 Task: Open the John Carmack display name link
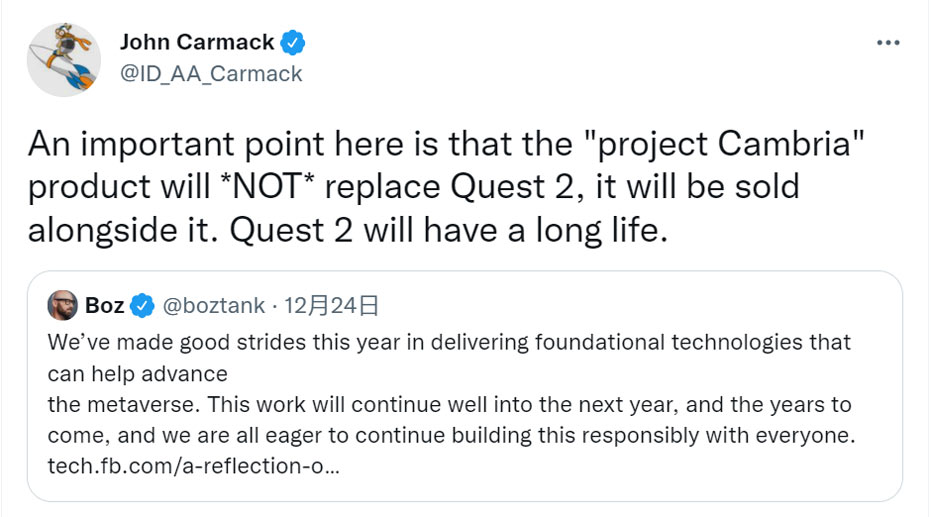click(197, 42)
